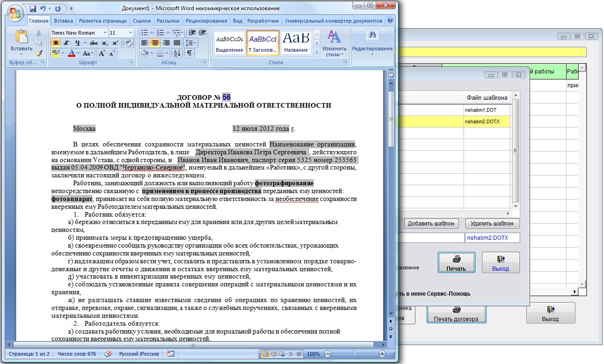The width and height of the screenshot is (604, 364).
Task: Click the Format Painter brush icon
Action: (39, 53)
